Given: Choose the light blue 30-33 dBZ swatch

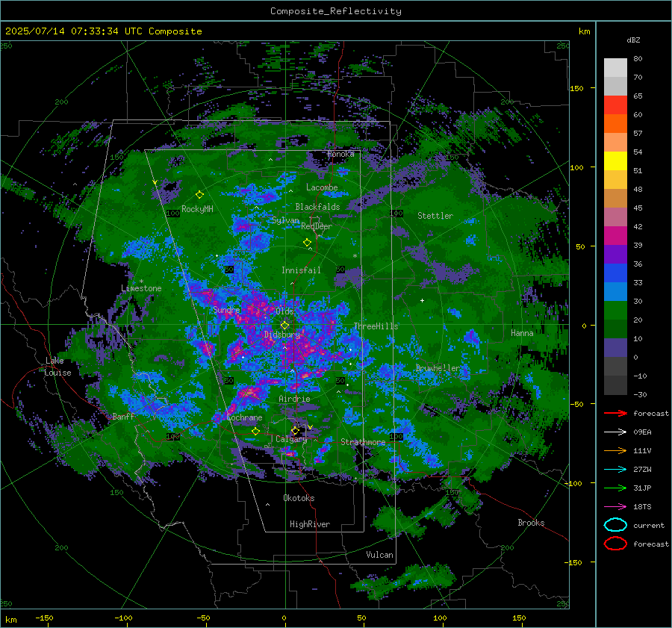Looking at the screenshot, I should (x=615, y=292).
